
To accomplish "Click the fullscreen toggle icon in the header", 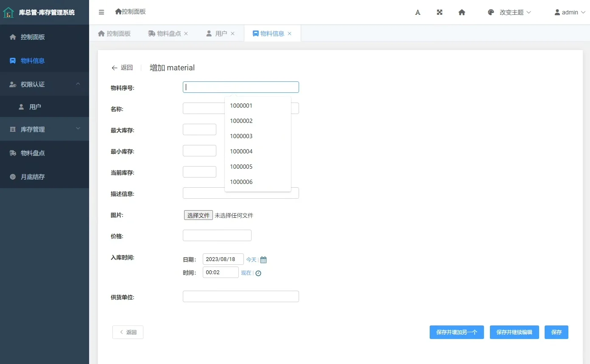I will click(x=439, y=12).
